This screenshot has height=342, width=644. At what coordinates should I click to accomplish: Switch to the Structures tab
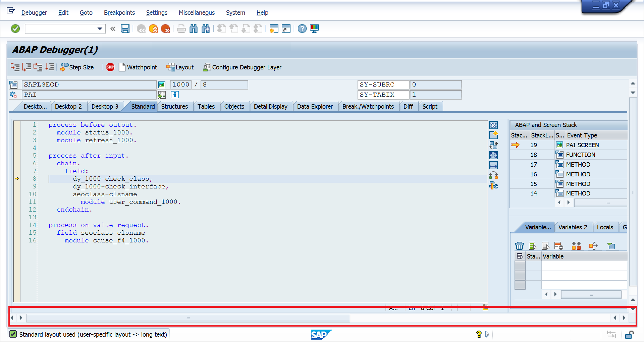174,106
